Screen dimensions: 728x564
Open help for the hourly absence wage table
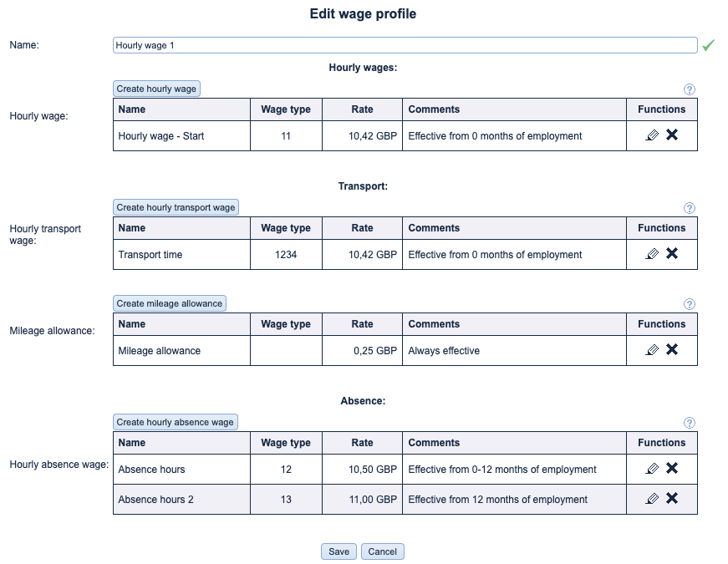point(690,423)
